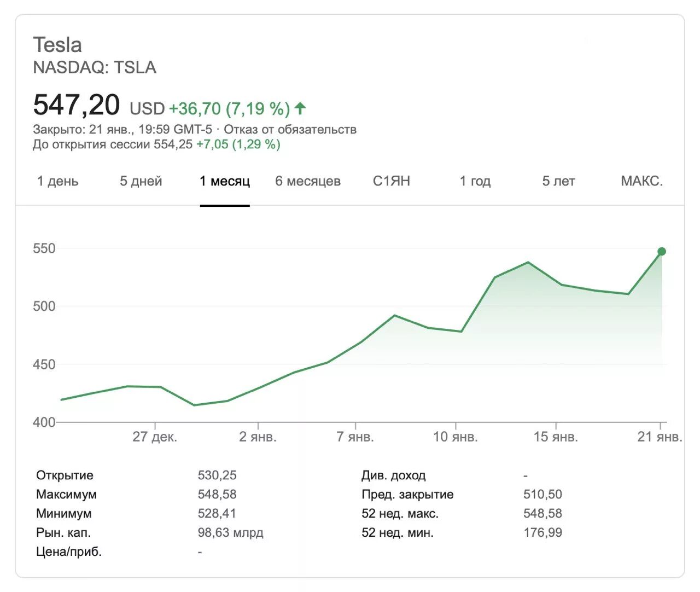Image resolution: width=700 pixels, height=592 pixels.
Task: Click the 'NASDAQ: TSLA' ticker text
Action: (x=95, y=67)
